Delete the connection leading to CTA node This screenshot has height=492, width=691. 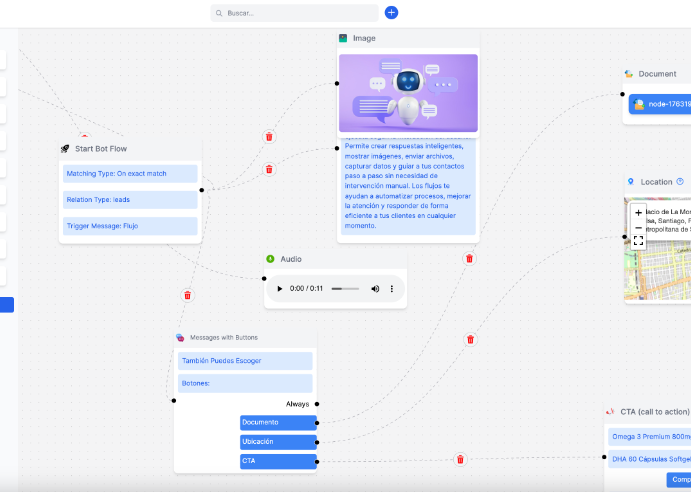(460, 460)
